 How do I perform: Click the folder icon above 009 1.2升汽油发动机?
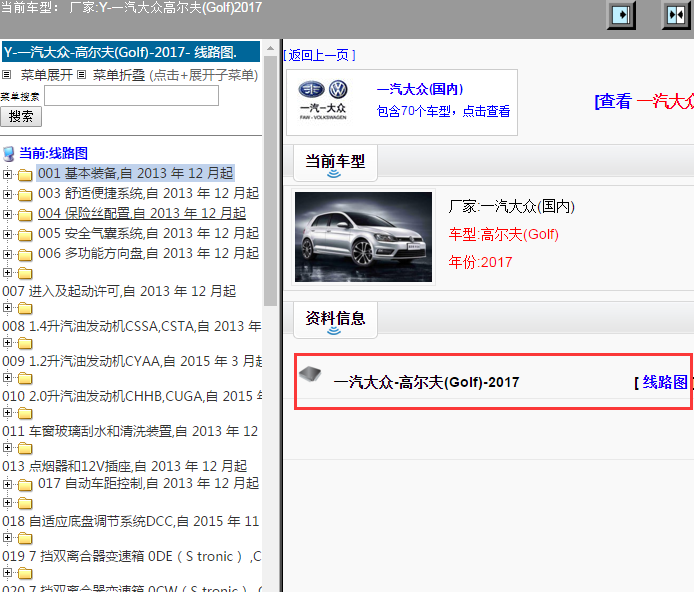pyautogui.click(x=25, y=343)
